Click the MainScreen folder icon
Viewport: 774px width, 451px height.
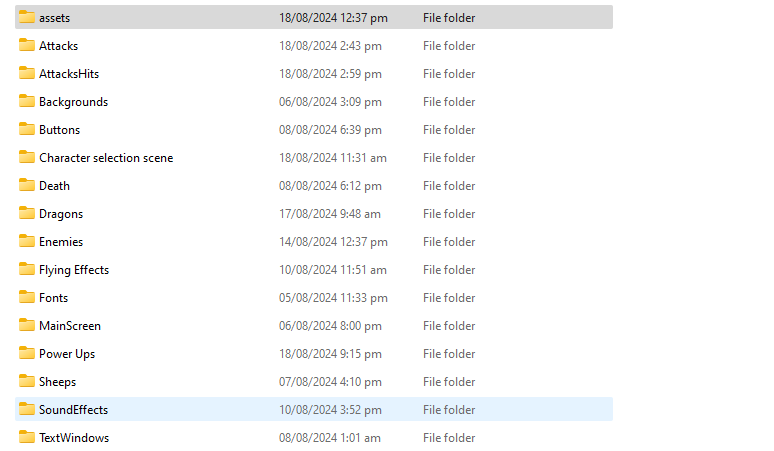point(27,326)
